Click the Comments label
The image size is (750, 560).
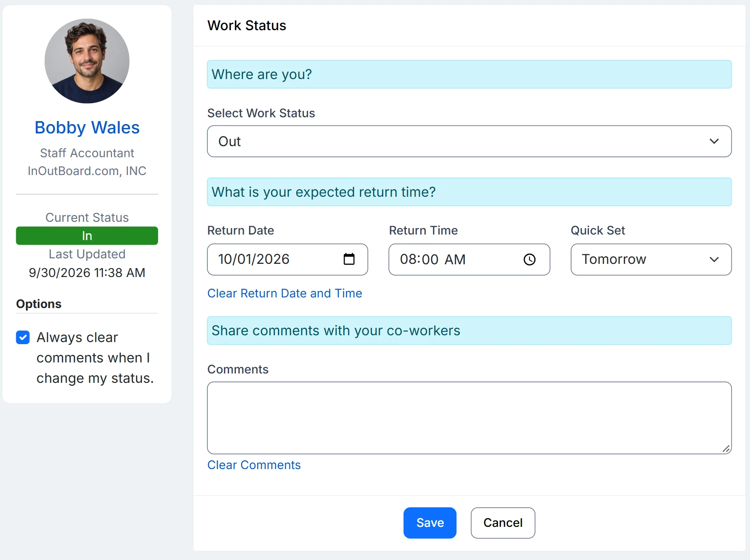pos(238,369)
